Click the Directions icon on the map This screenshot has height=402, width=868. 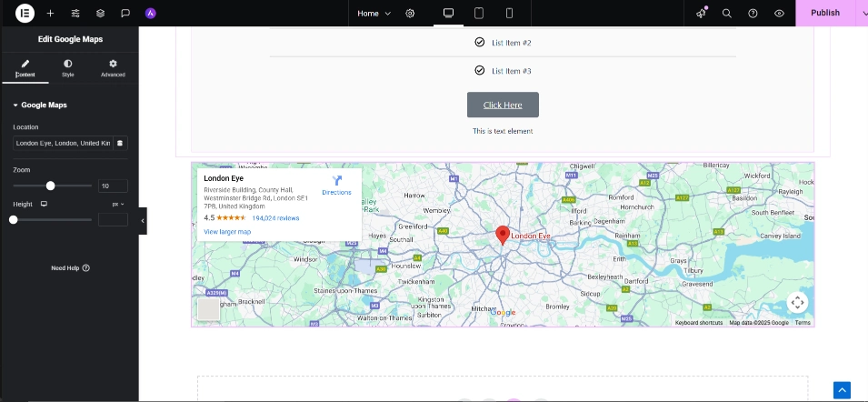point(336,180)
